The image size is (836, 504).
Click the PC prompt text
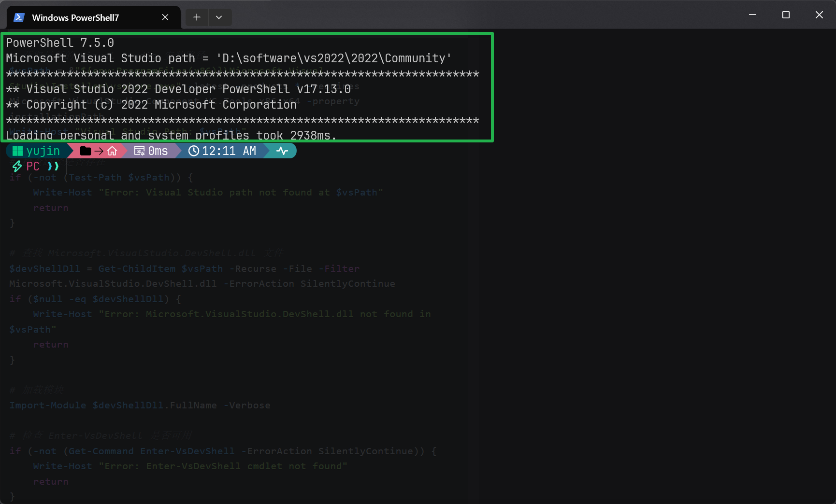pyautogui.click(x=33, y=167)
